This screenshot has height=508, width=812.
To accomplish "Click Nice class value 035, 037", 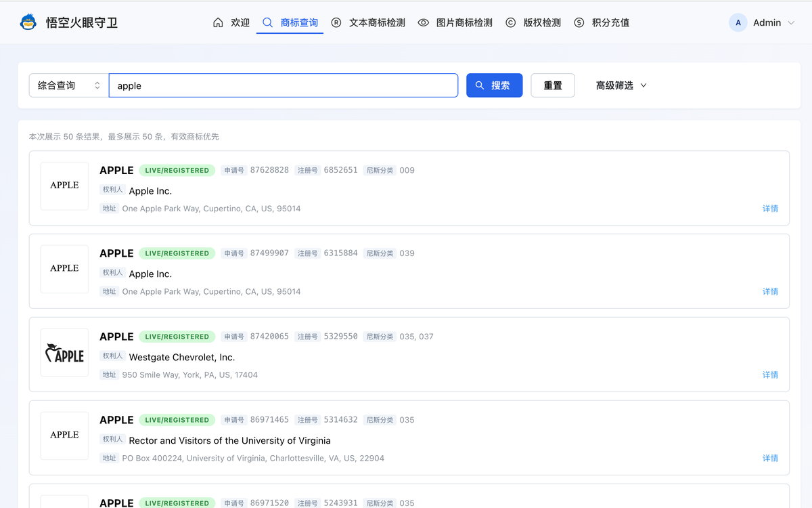I will click(x=416, y=337).
